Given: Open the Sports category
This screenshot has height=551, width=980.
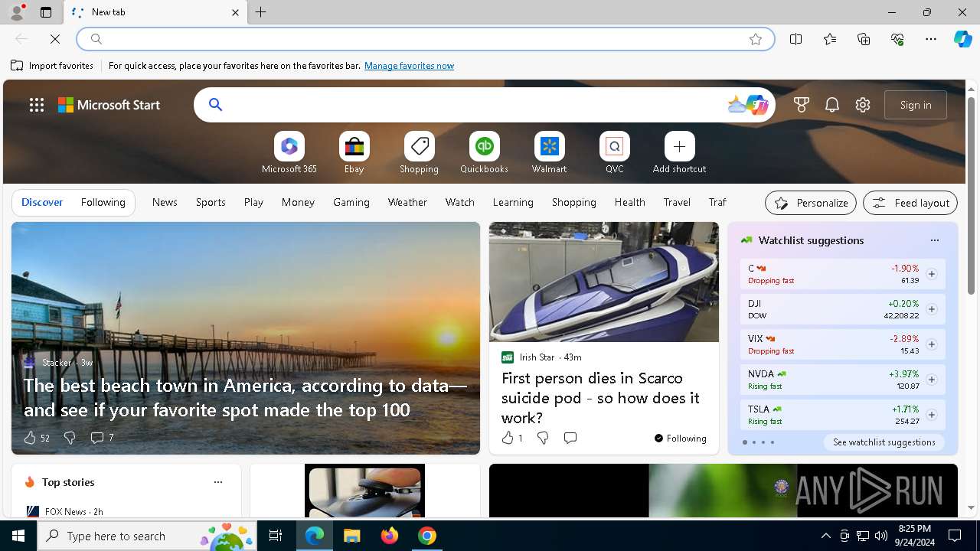Looking at the screenshot, I should [x=211, y=202].
